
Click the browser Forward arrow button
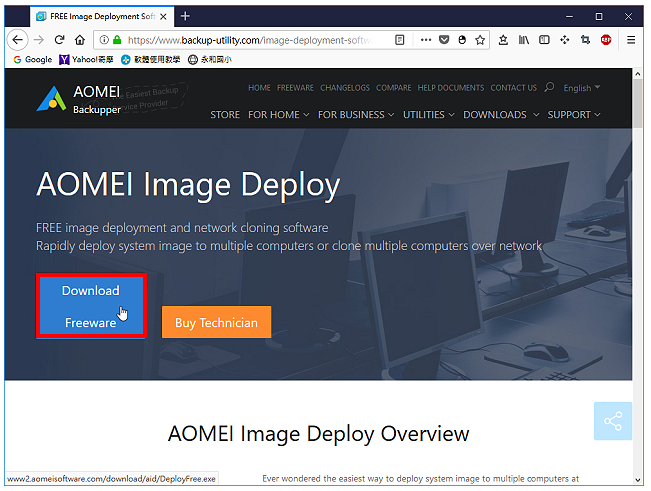[39, 40]
